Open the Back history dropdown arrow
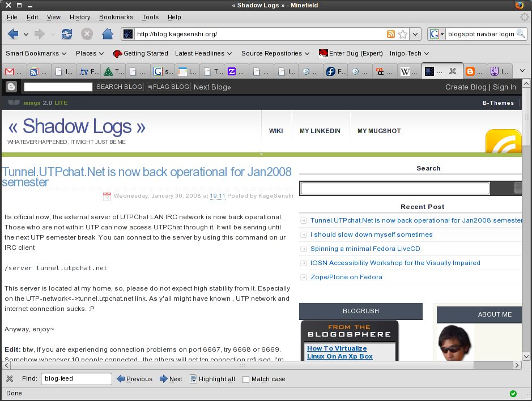This screenshot has height=401, width=532. click(26, 34)
